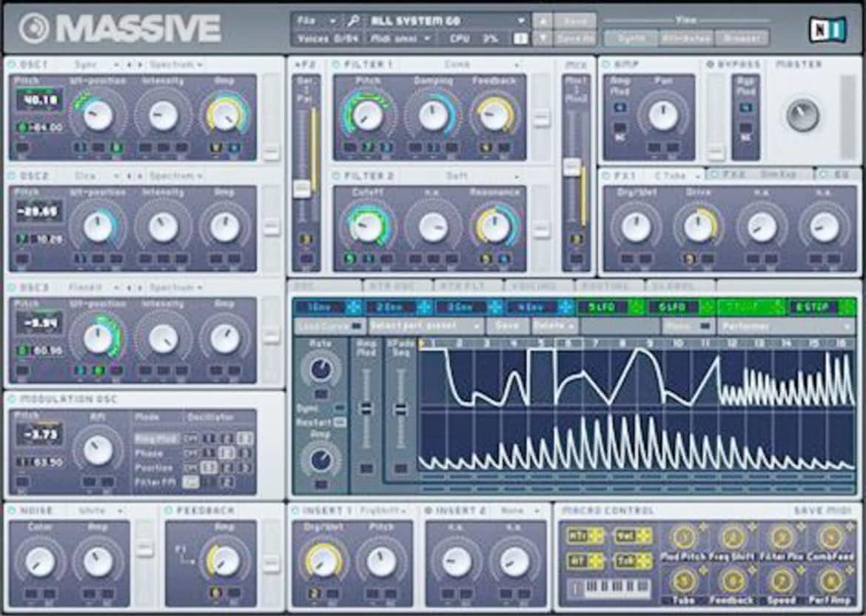
Task: Open the OSC1 Spectrum wavetable dropdown
Action: pyautogui.click(x=175, y=64)
